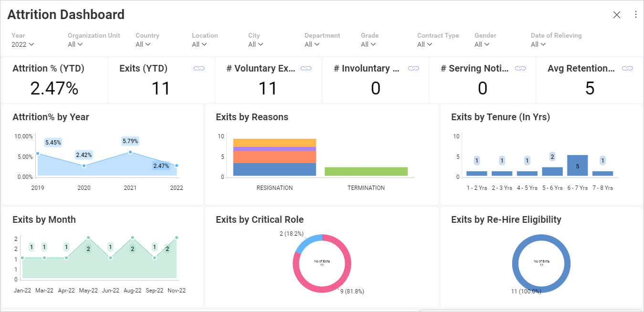
Task: Open drill-through link on Exits (YTD) card
Action: [199, 68]
